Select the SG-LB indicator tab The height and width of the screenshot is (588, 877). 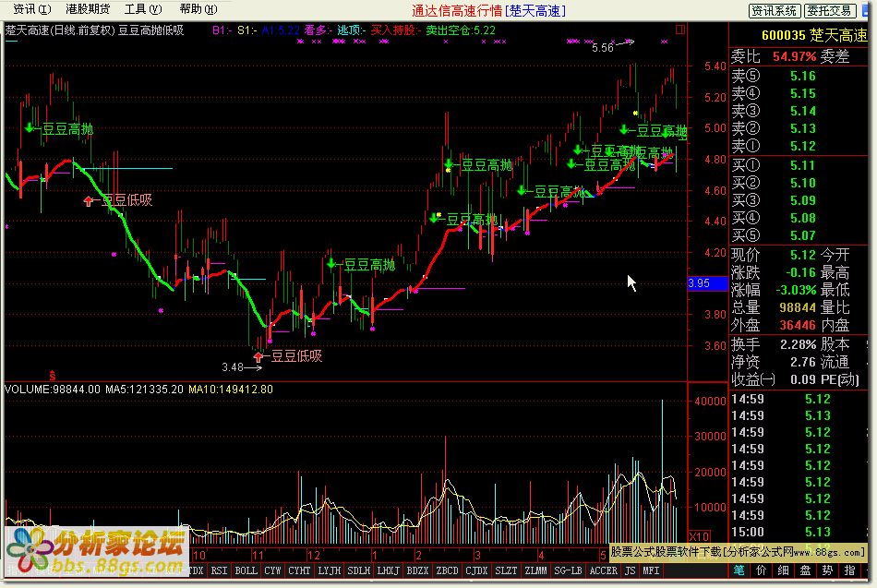coord(568,570)
